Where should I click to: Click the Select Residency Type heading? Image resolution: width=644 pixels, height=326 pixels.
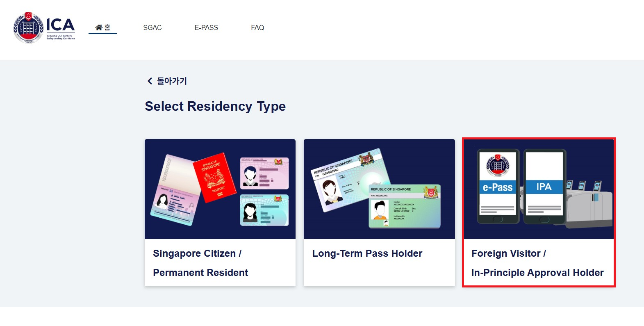coord(215,106)
